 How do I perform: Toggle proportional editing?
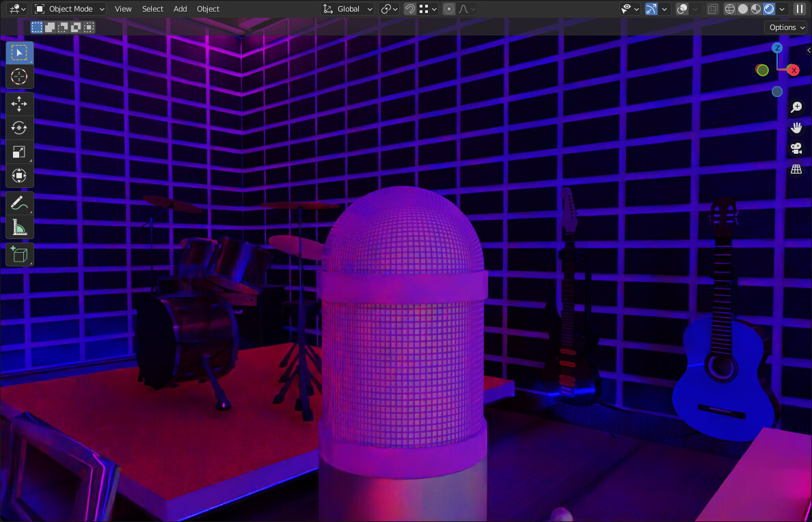[448, 9]
